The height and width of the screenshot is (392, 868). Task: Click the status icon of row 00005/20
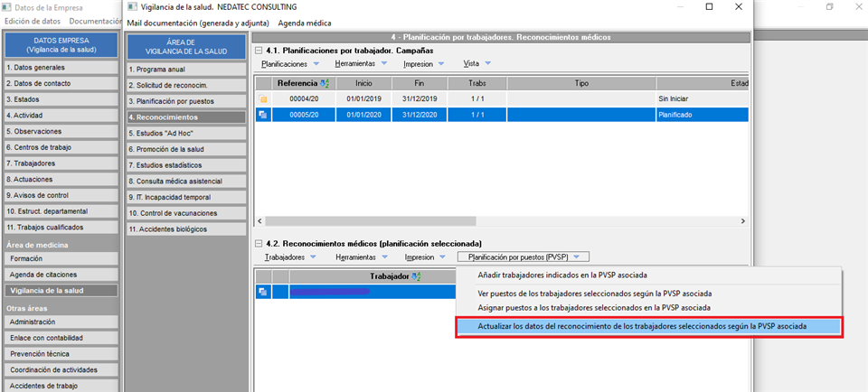coord(263,115)
